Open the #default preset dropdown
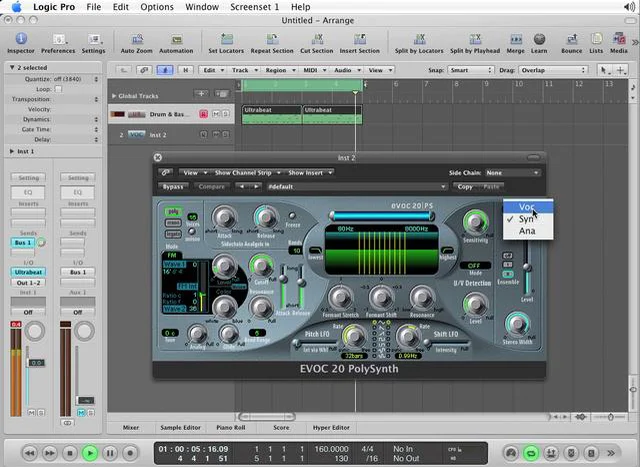Screen dimensions: 640x467 356,187
